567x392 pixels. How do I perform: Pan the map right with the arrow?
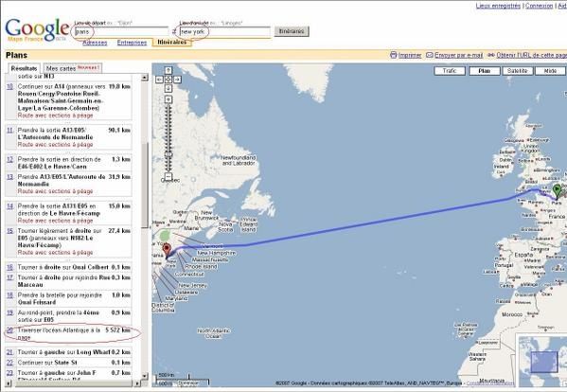click(177, 80)
